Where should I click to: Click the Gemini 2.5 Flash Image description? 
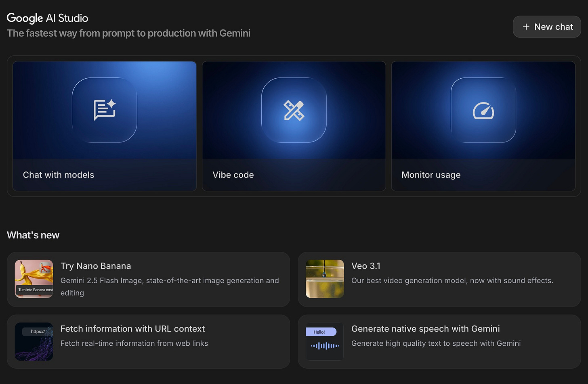170,286
